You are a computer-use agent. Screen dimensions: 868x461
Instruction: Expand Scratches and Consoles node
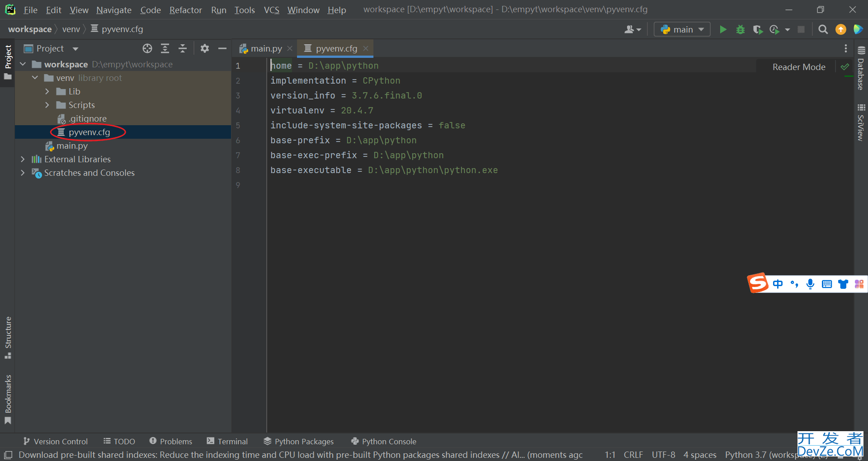23,173
